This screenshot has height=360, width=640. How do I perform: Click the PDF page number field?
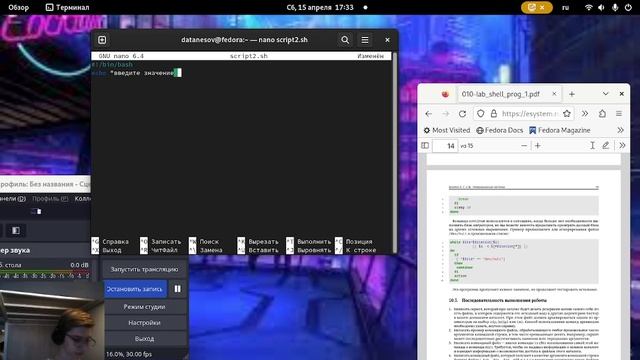[x=445, y=146]
